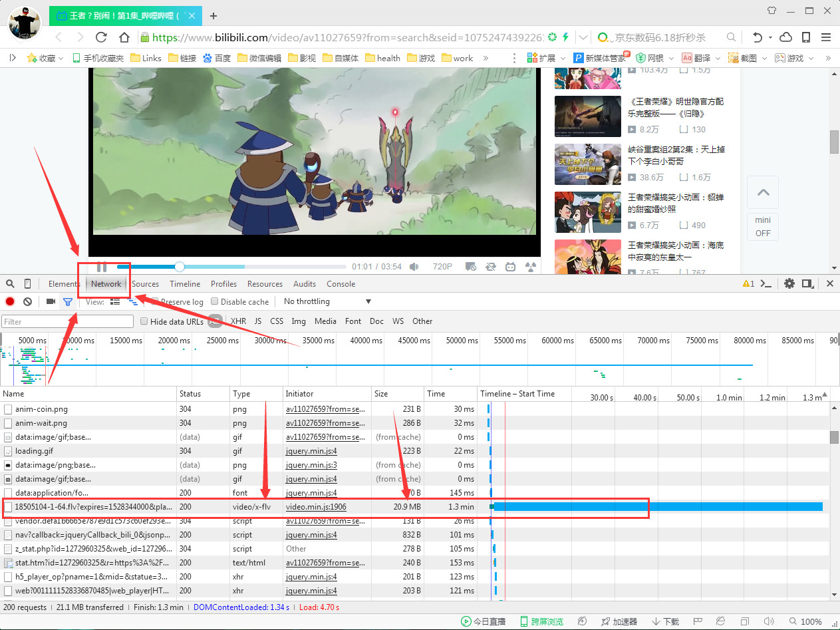Viewport: 840px width, 630px height.
Task: Open the 720P video quality selector
Action: [x=442, y=267]
